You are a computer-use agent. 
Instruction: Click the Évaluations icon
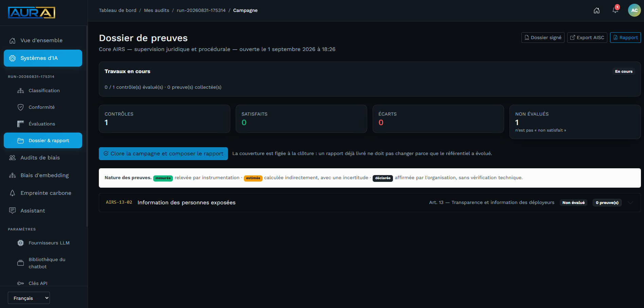(x=21, y=124)
